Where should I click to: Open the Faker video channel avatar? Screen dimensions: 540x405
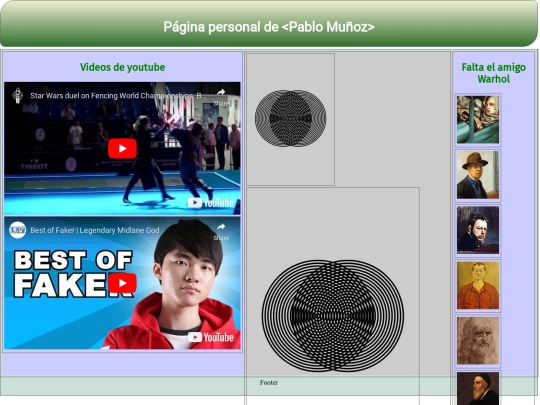point(18,230)
